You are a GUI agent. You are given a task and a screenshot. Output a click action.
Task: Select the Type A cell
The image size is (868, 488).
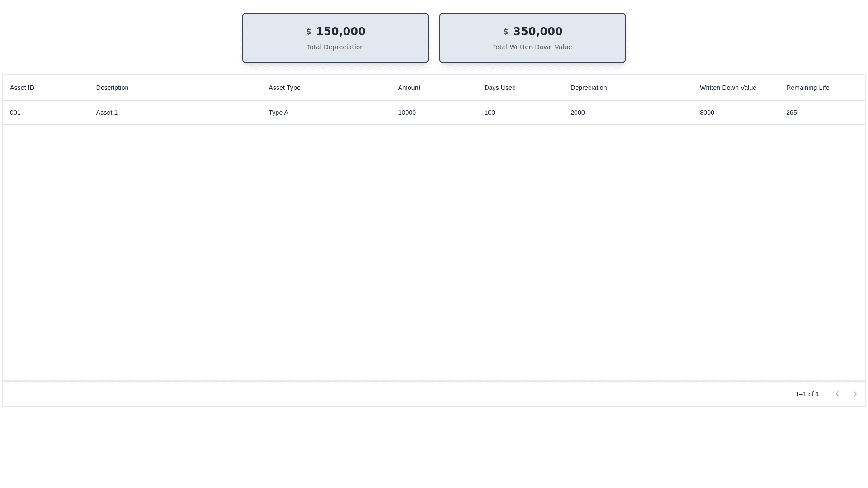coord(278,113)
